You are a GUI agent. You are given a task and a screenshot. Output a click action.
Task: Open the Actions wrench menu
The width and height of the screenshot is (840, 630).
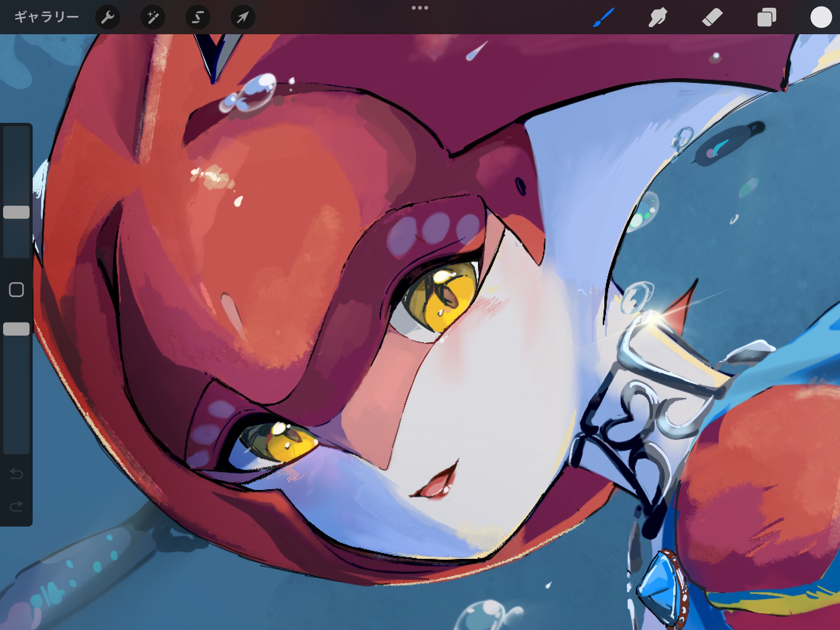point(107,17)
